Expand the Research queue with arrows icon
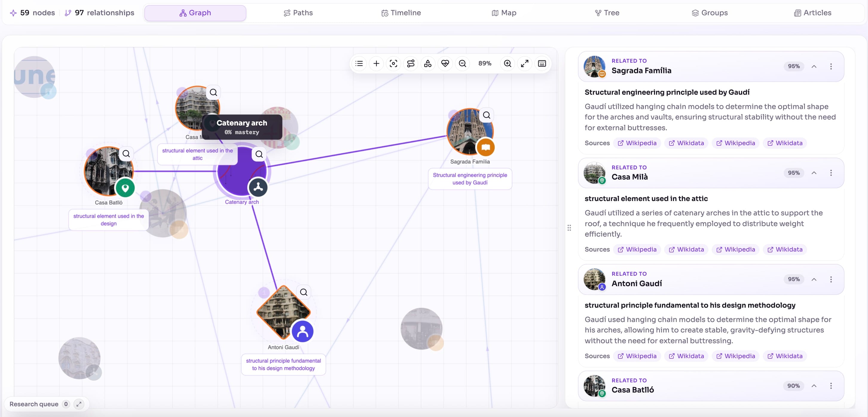The height and width of the screenshot is (417, 868). [x=79, y=404]
